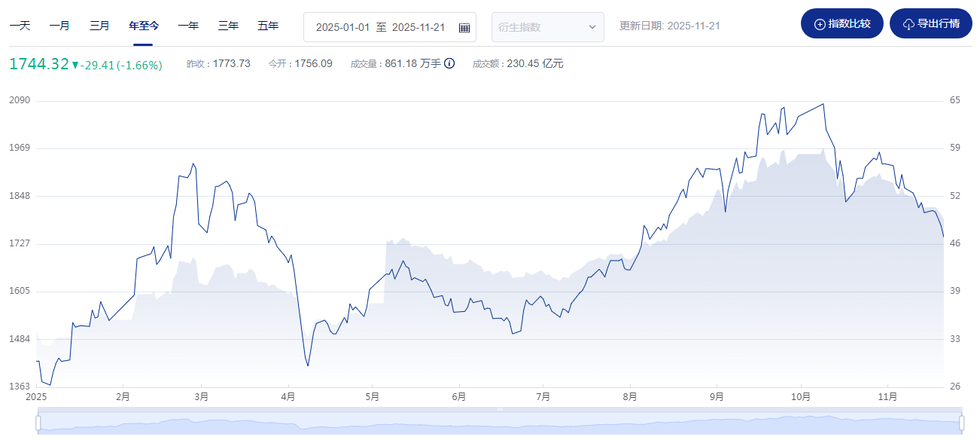980x440 pixels.
Task: Open the calendar icon in date range
Action: click(464, 27)
